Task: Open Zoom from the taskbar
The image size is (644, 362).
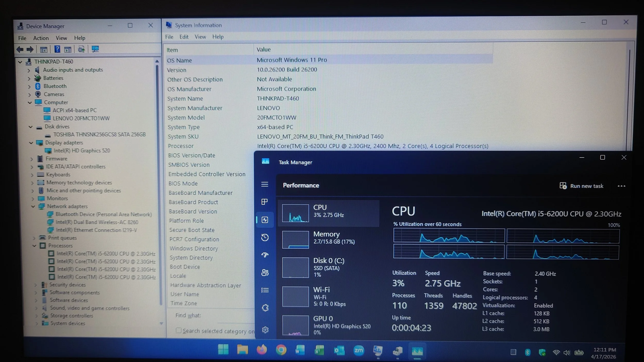Action: click(x=359, y=351)
